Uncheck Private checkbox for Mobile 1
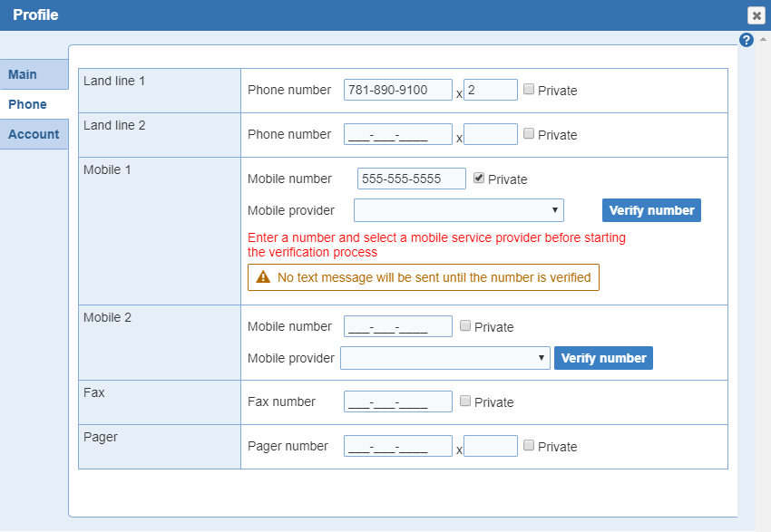This screenshot has width=771, height=532. click(479, 179)
